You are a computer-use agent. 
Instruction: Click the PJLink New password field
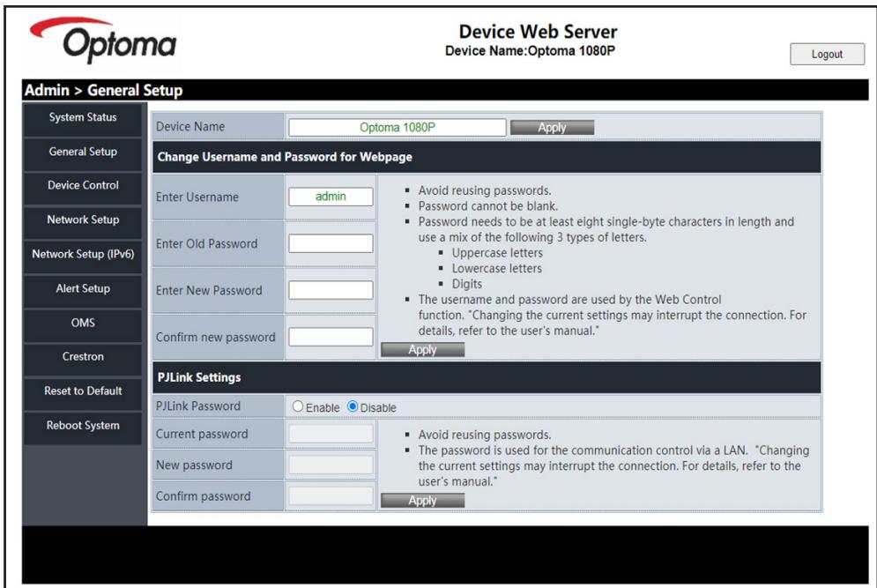[331, 465]
